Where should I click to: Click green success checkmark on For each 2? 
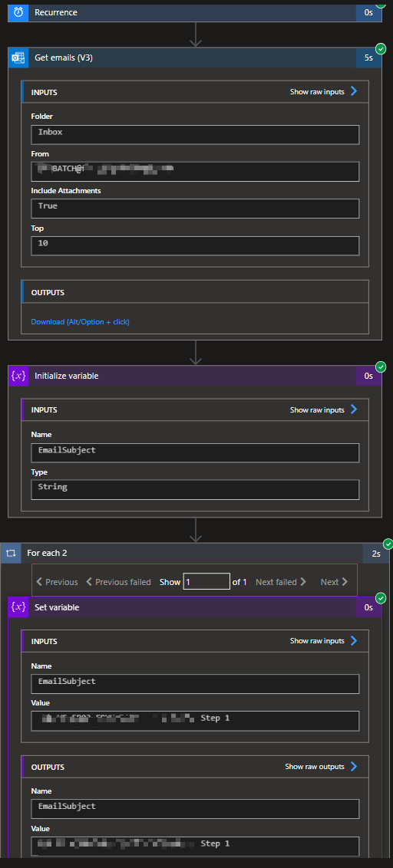[388, 544]
